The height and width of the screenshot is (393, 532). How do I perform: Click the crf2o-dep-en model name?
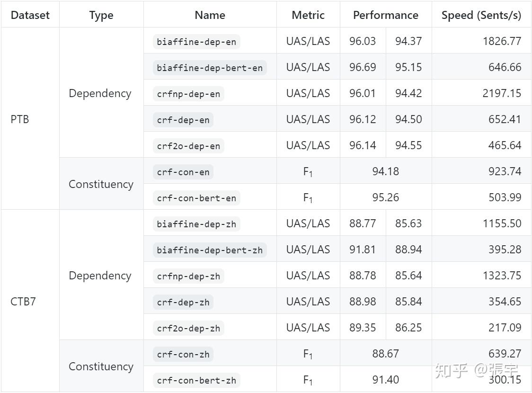[188, 146]
